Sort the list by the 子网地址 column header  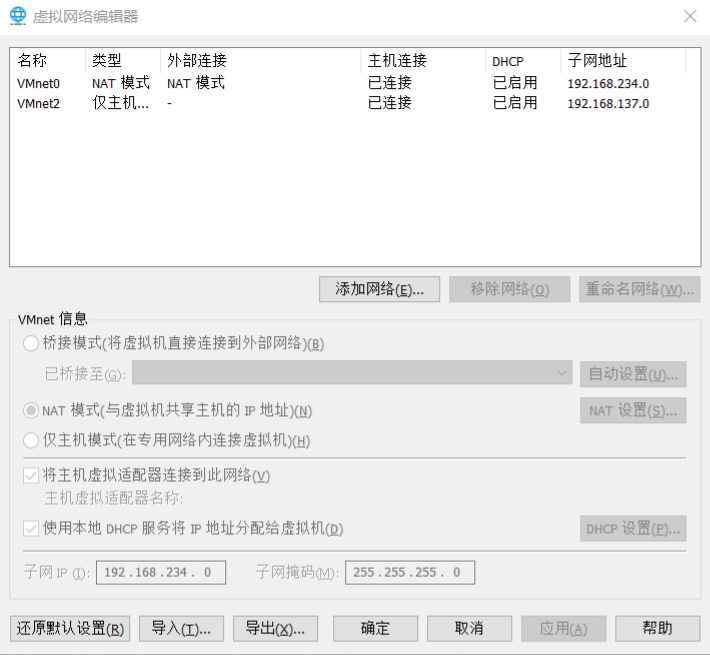pyautogui.click(x=622, y=61)
